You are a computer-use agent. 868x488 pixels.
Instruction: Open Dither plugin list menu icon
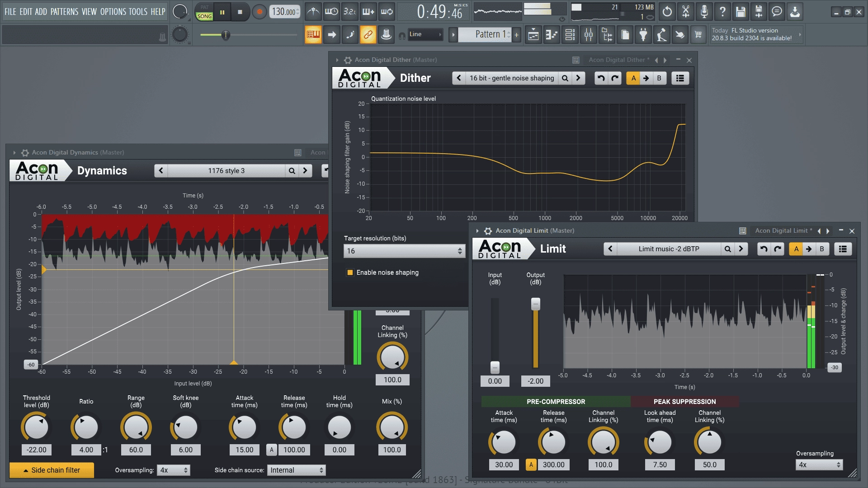pos(680,78)
